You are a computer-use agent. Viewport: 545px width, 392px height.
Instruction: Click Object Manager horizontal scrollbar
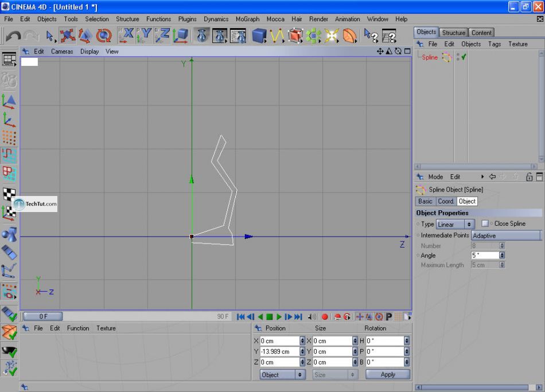(x=476, y=167)
